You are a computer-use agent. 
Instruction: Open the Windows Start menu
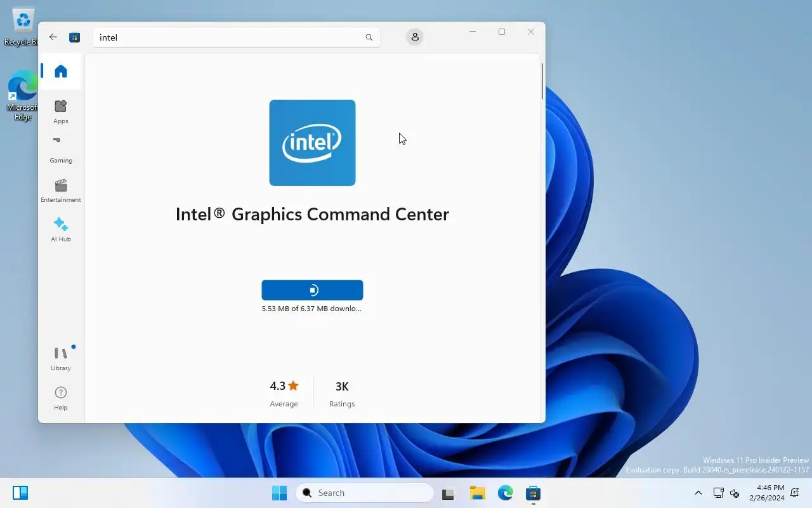tap(279, 493)
